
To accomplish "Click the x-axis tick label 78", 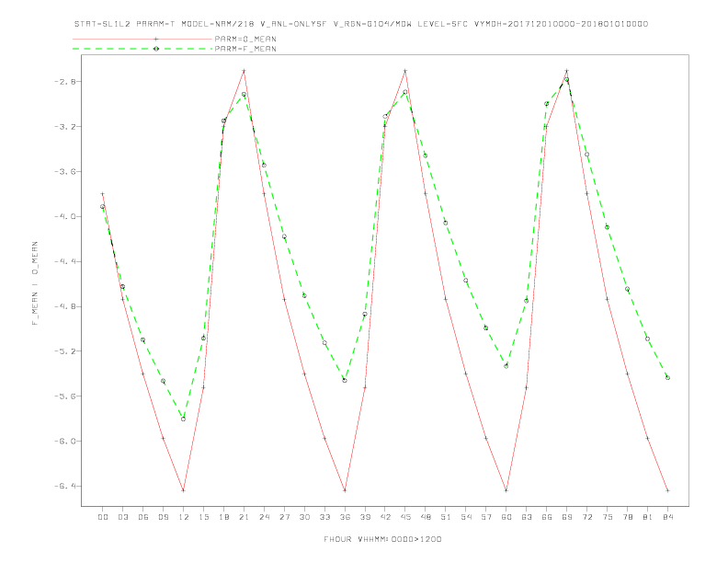I will [627, 517].
